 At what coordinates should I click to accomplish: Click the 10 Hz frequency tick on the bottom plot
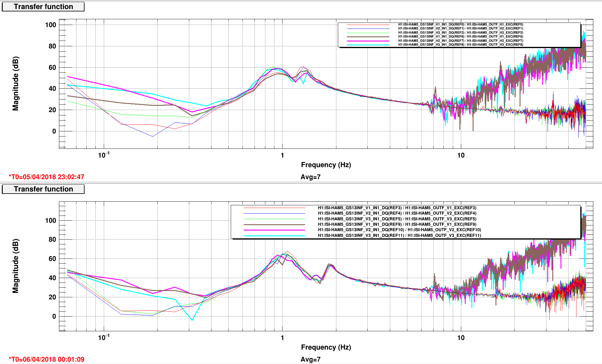pyautogui.click(x=461, y=338)
